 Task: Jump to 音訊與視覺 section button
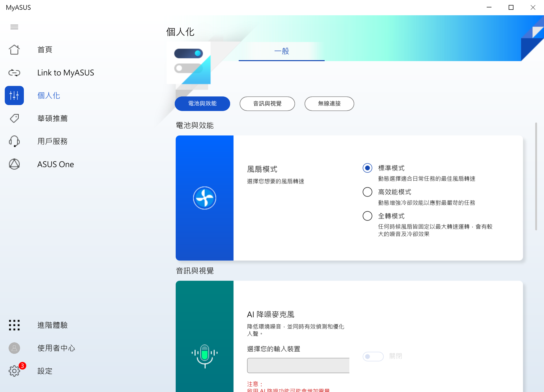coord(267,104)
